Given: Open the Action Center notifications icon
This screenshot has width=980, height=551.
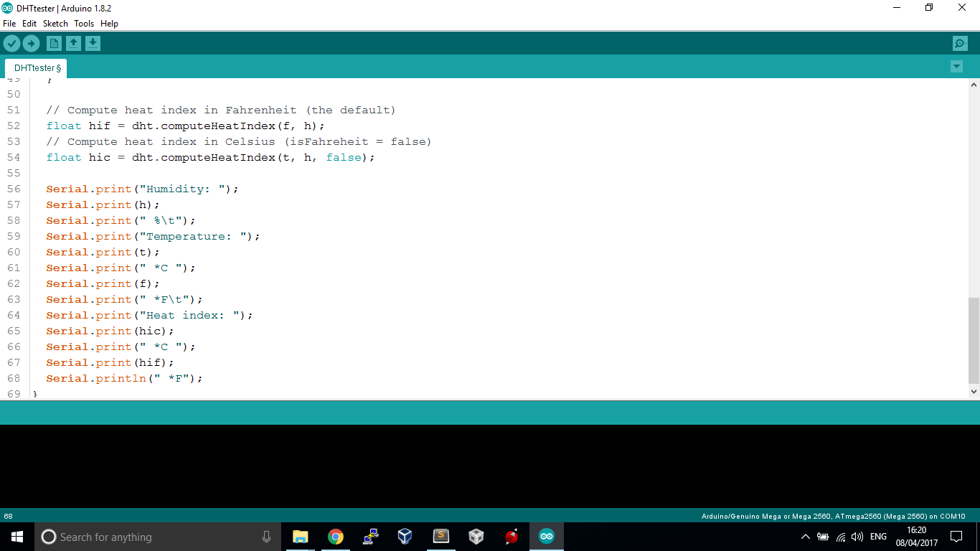Looking at the screenshot, I should (956, 537).
